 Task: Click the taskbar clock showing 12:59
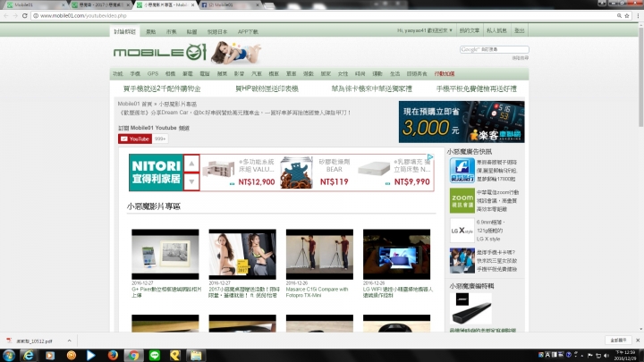[625, 356]
